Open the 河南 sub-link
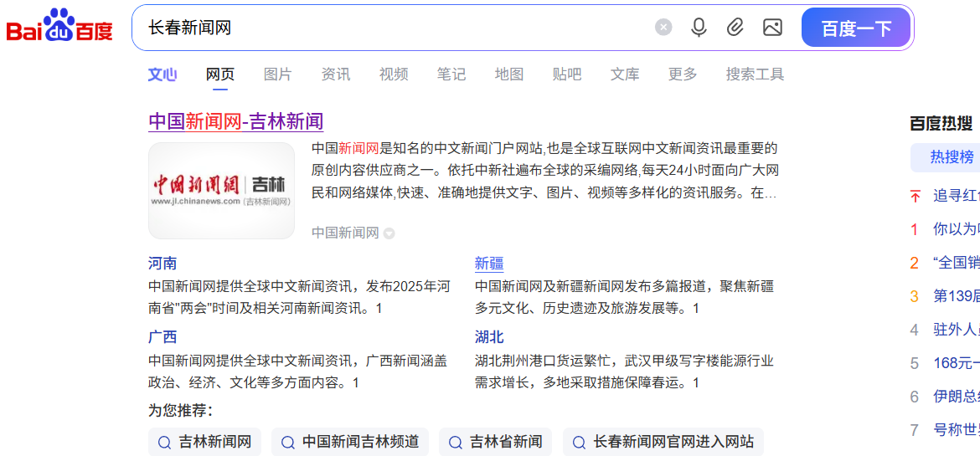This screenshot has width=980, height=456. click(x=162, y=263)
